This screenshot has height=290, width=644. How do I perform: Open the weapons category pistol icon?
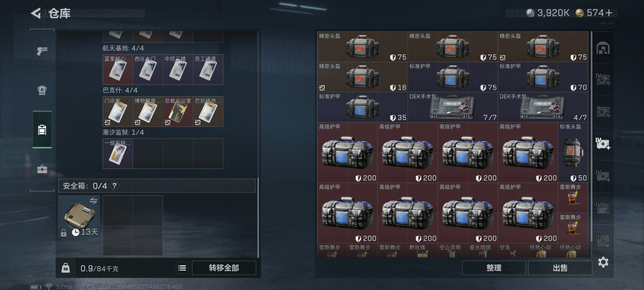[x=42, y=51]
